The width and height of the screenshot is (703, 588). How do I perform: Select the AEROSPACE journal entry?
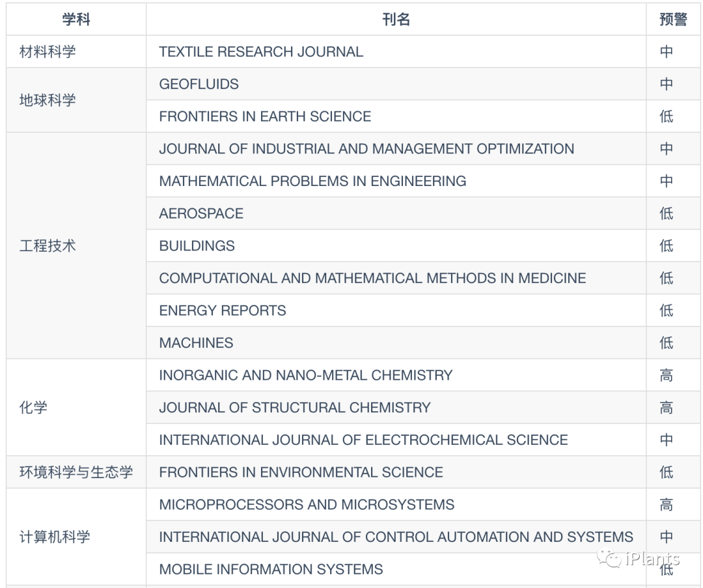click(x=201, y=213)
